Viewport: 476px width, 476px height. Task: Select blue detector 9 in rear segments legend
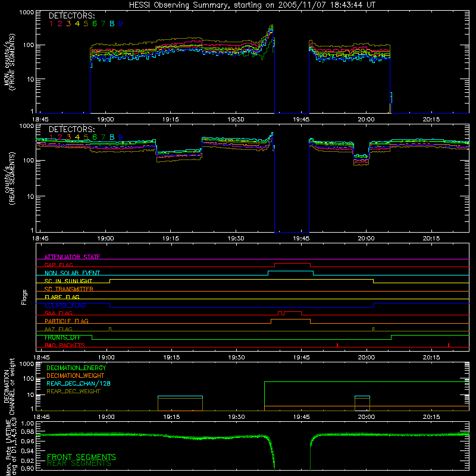121,137
